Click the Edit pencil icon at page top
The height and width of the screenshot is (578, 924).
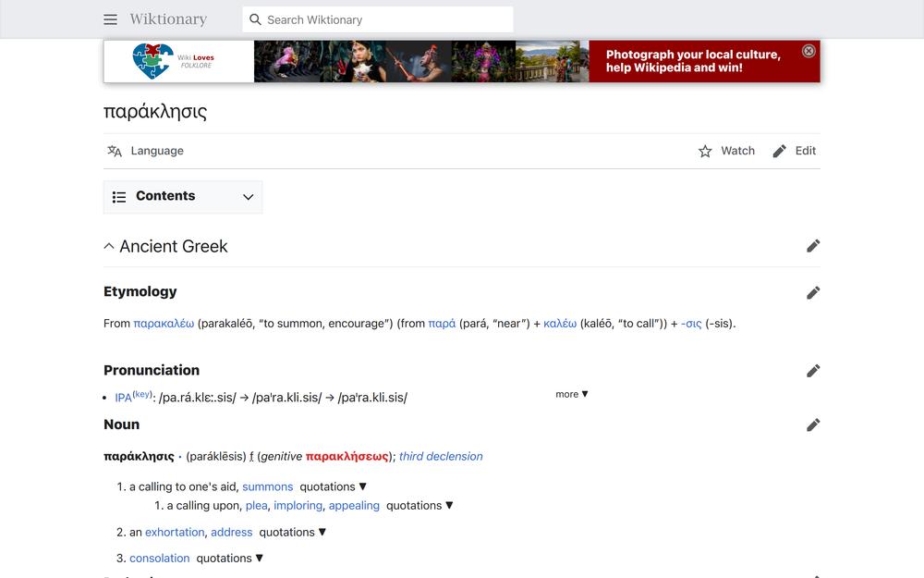point(779,152)
